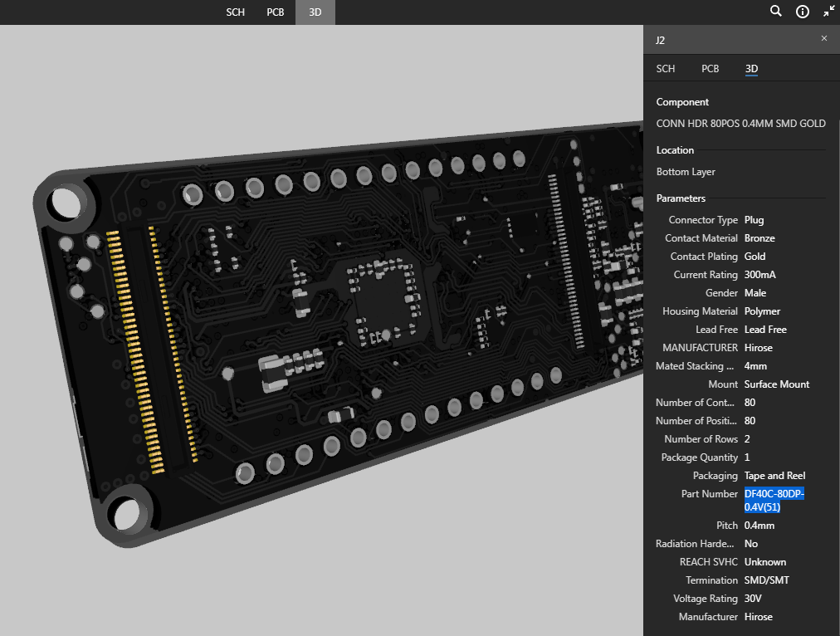The image size is (840, 636).
Task: Select the Connector Type value Plug
Action: 754,220
